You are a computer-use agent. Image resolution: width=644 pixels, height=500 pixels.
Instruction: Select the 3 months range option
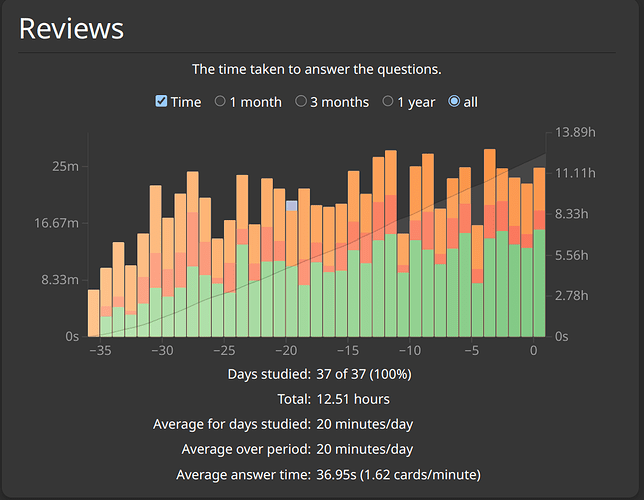pyautogui.click(x=301, y=102)
